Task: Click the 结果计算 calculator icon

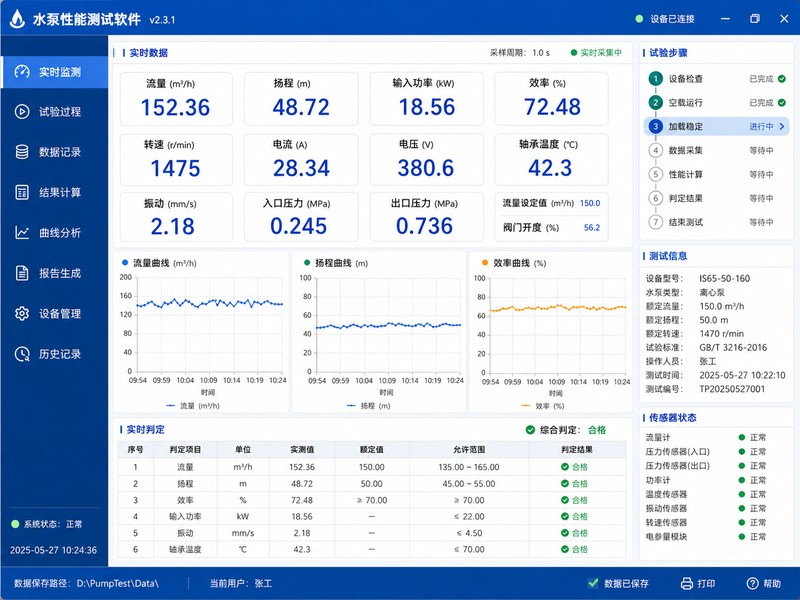Action: tap(22, 192)
